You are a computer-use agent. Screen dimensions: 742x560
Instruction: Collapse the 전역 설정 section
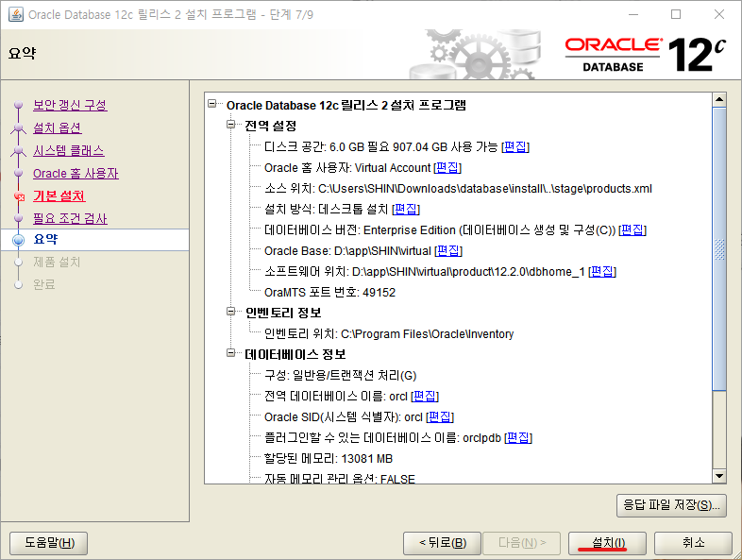click(x=231, y=124)
